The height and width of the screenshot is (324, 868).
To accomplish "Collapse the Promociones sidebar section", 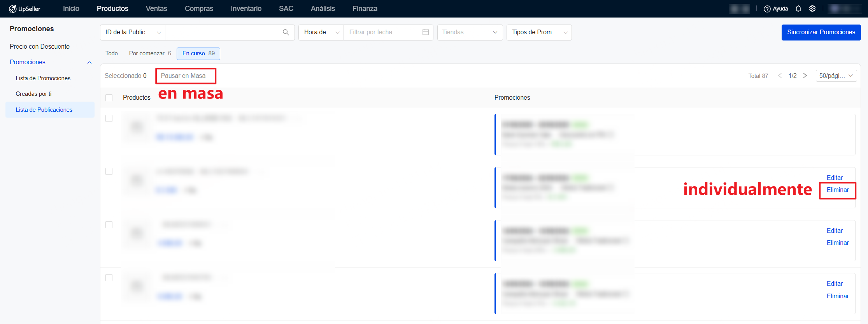I will coord(89,62).
